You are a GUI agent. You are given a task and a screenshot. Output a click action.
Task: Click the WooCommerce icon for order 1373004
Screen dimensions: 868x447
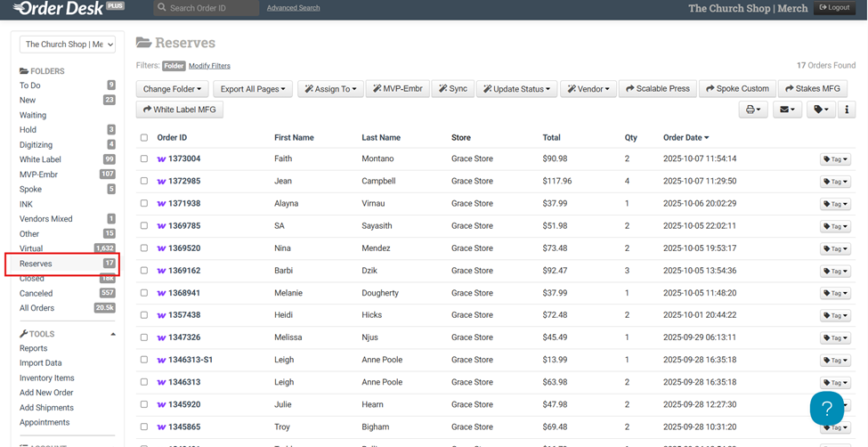tap(161, 159)
